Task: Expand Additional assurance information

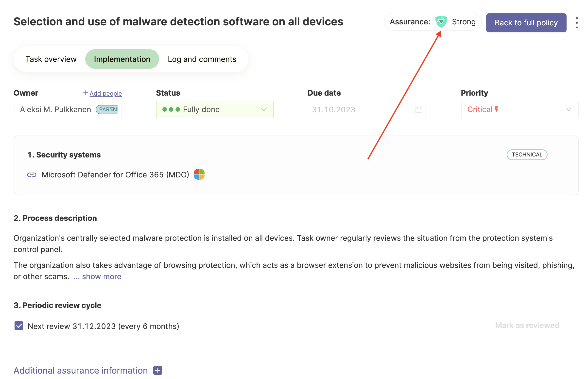Action: click(x=81, y=370)
